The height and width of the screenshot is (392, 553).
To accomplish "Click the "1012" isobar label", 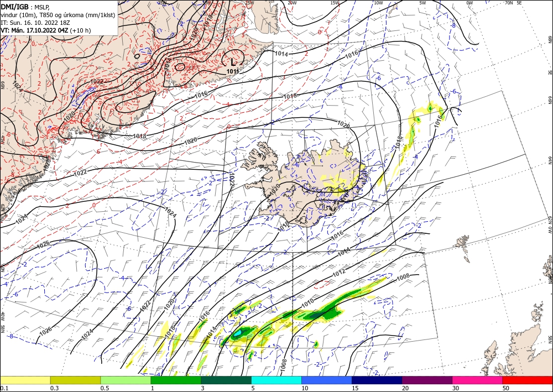I will 339,273.
